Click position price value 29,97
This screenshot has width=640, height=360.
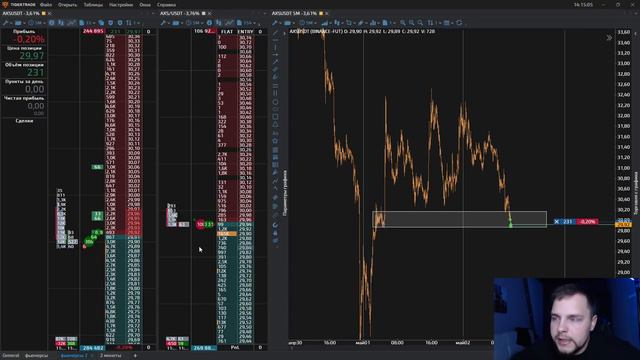32,56
